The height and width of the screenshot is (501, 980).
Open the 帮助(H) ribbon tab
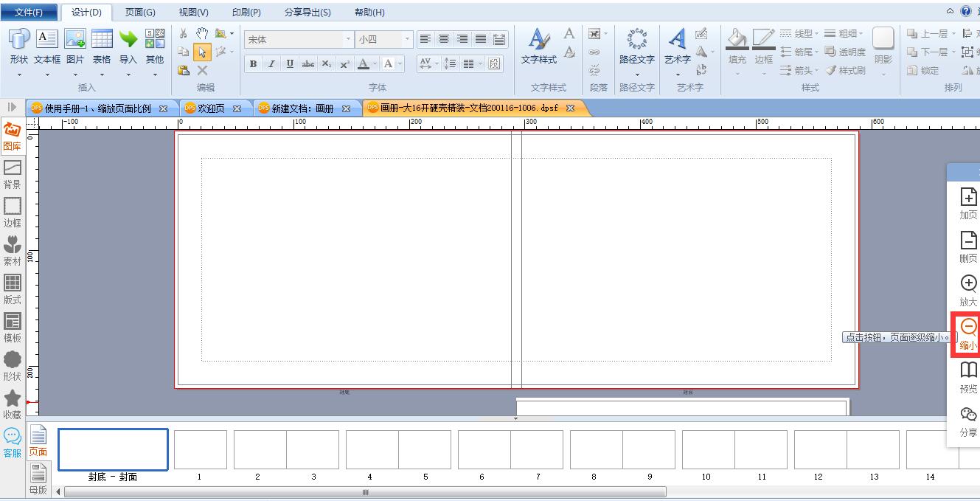369,13
